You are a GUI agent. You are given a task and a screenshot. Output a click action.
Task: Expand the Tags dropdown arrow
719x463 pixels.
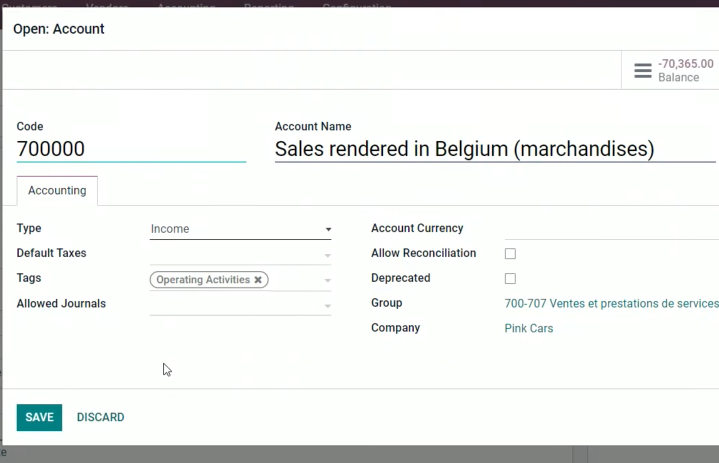pyautogui.click(x=327, y=280)
